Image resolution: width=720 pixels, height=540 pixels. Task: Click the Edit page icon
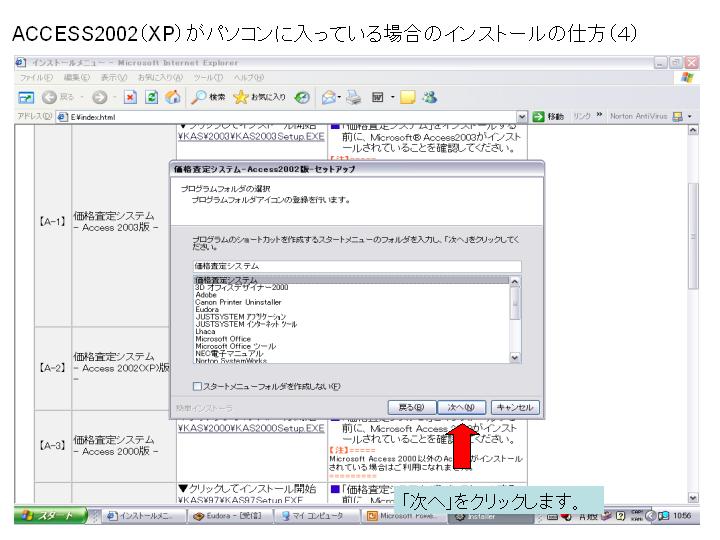pyautogui.click(x=377, y=97)
